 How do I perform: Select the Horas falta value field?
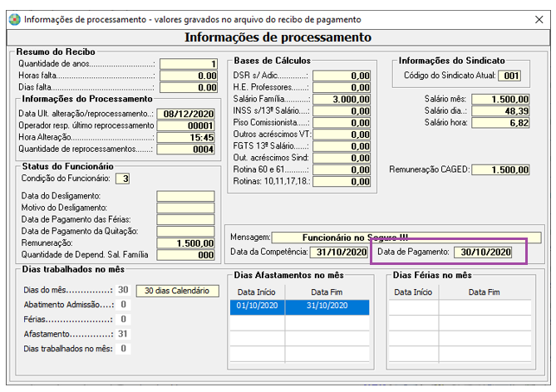click(189, 76)
